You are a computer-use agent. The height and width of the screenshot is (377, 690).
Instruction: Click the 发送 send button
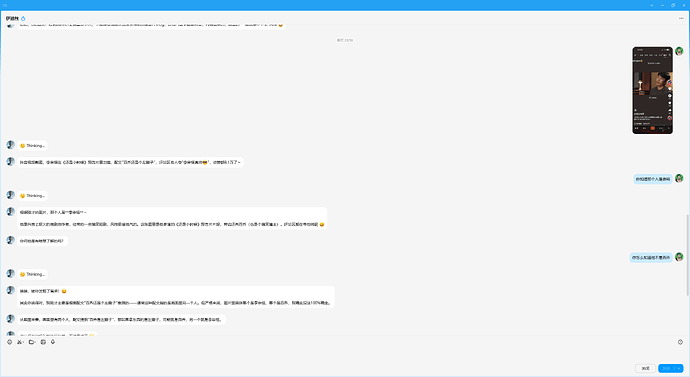point(667,368)
